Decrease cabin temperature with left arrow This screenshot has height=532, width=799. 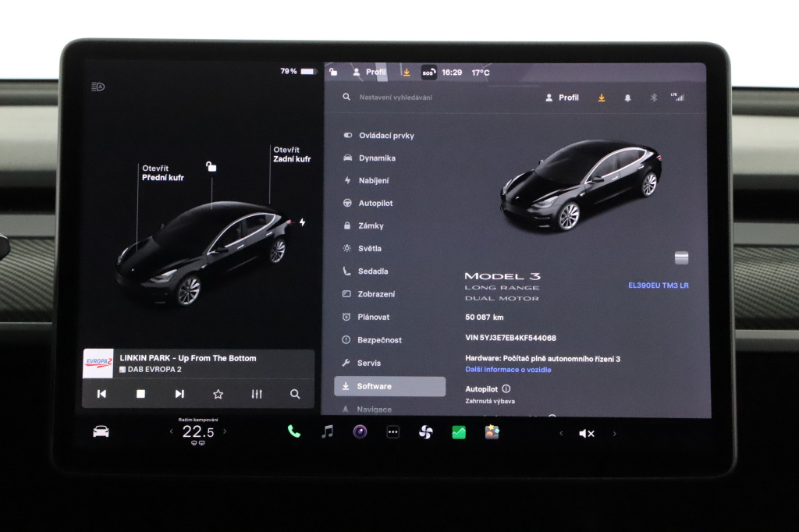[171, 431]
